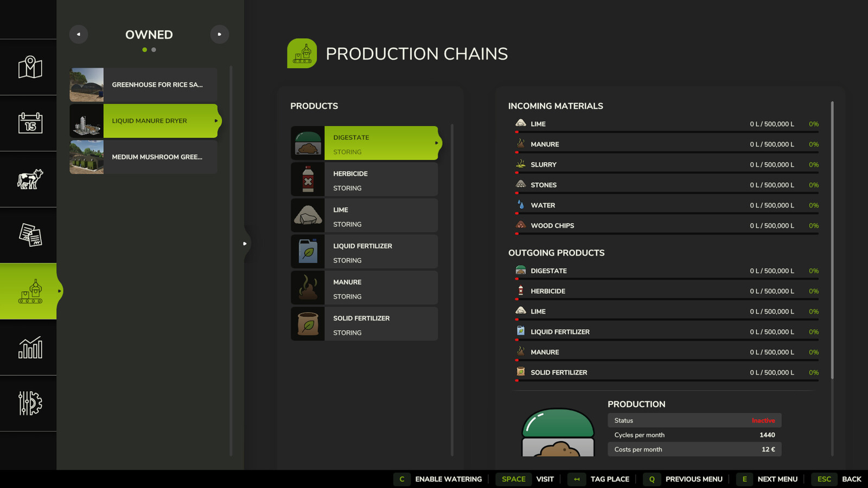Open the game settings sliders icon

pyautogui.click(x=30, y=403)
